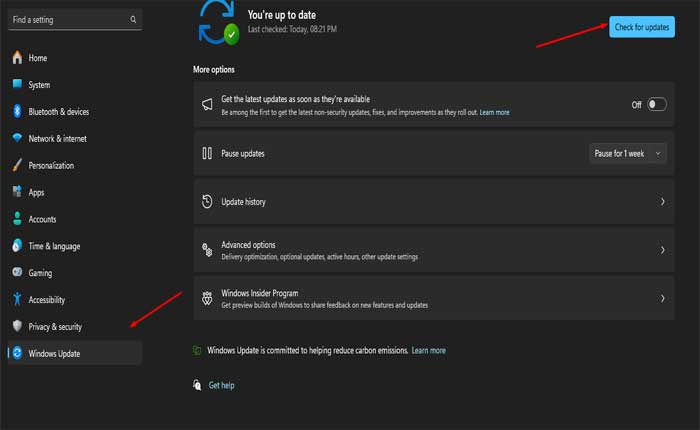Click the Home icon in the sidebar
This screenshot has width=700, height=430.
[17, 58]
